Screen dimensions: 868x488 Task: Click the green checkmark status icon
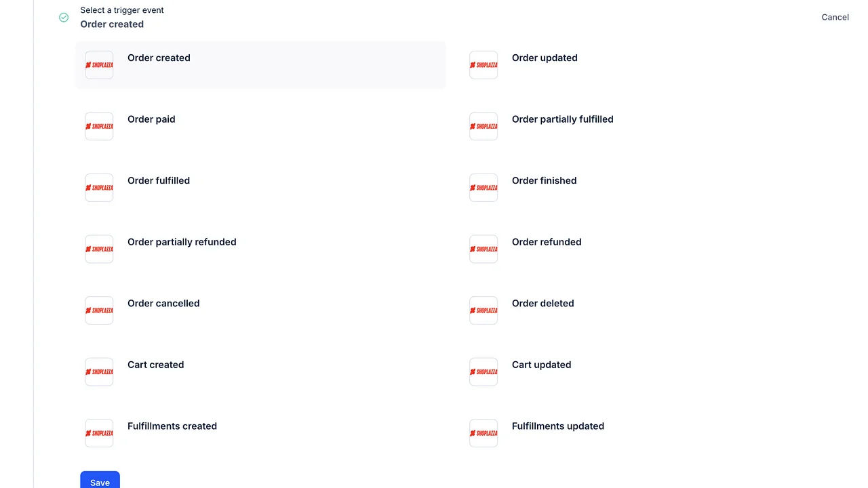64,18
